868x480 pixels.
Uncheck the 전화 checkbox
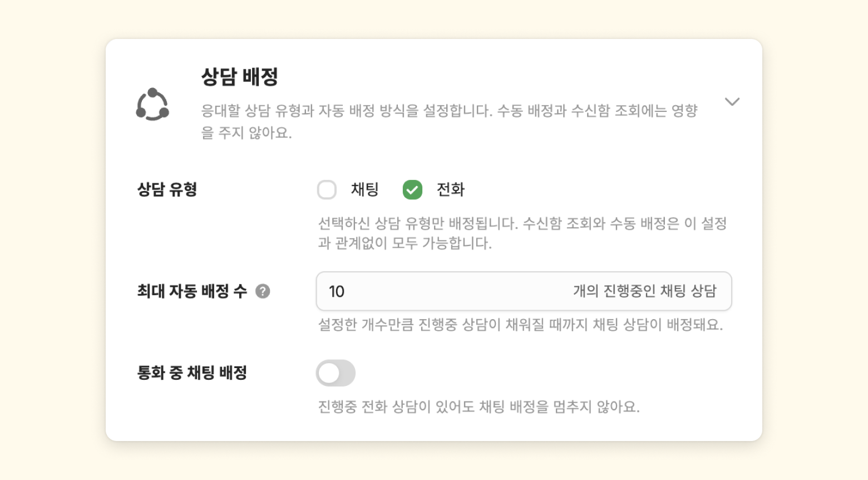coord(412,190)
